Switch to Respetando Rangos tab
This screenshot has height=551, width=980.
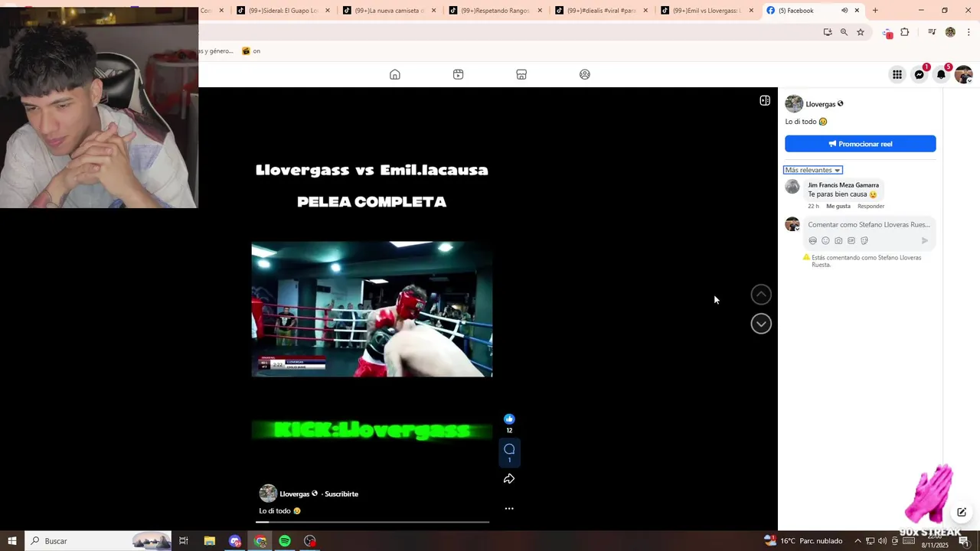[495, 11]
